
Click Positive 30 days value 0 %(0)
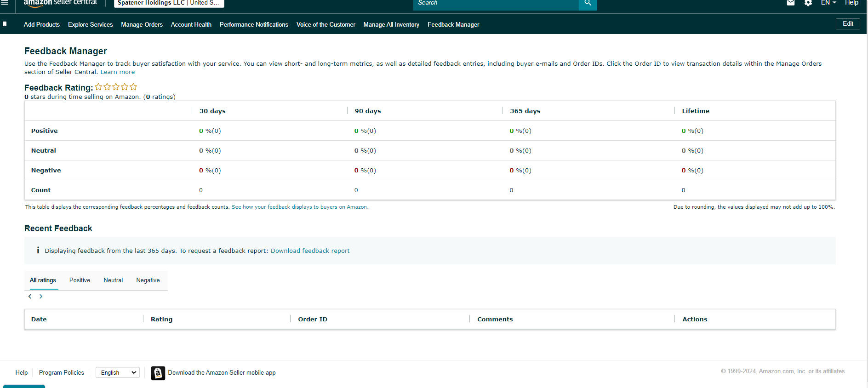pos(210,131)
